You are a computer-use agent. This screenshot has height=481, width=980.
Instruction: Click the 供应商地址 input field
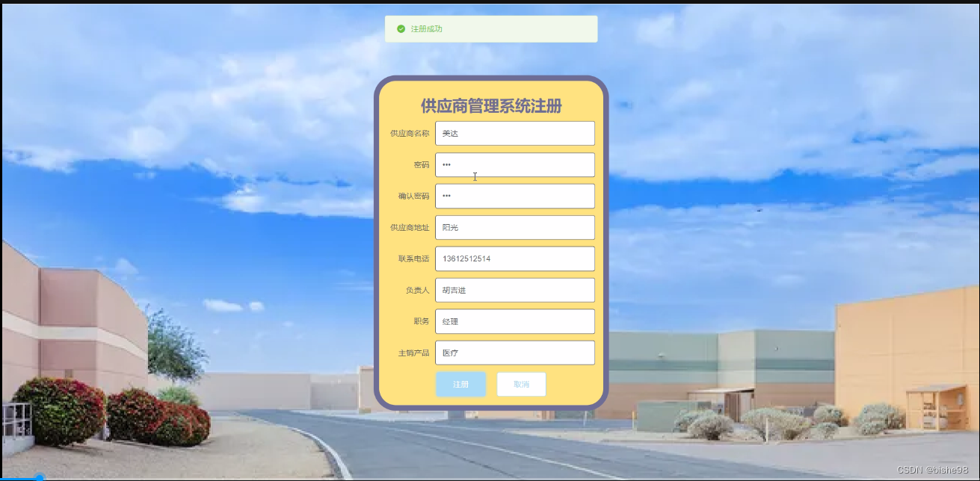[515, 228]
